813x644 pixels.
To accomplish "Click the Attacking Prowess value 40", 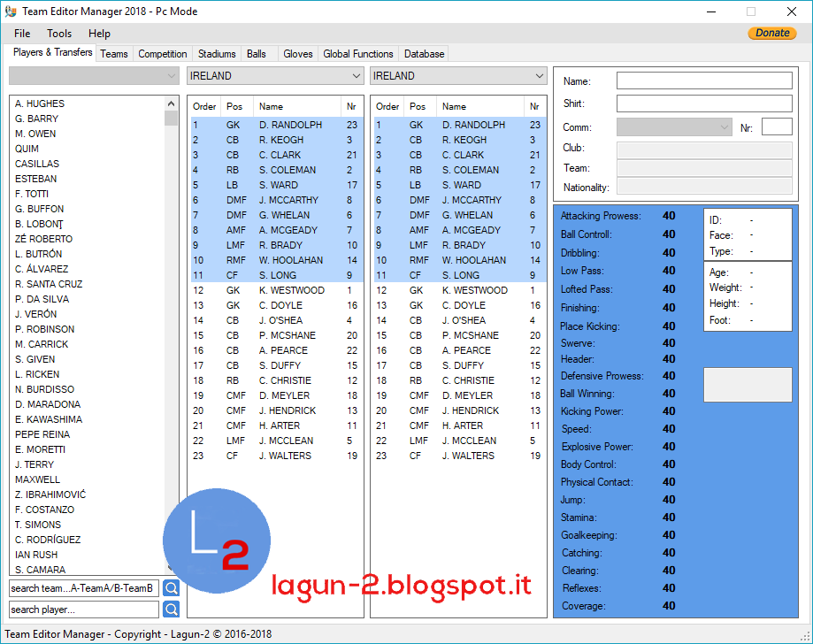I will (x=669, y=216).
